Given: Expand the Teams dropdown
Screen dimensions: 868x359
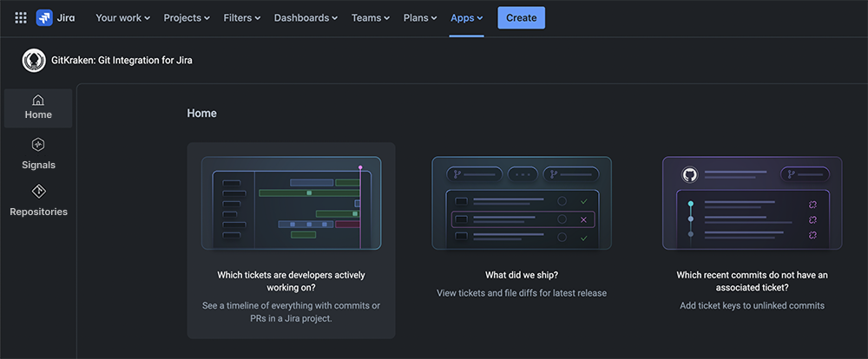Looking at the screenshot, I should 371,17.
